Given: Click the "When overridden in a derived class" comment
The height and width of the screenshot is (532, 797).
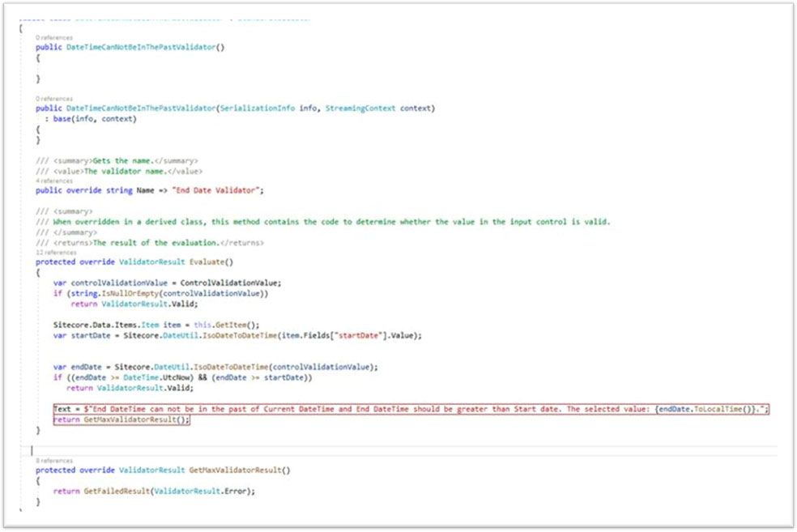Looking at the screenshot, I should (x=130, y=222).
